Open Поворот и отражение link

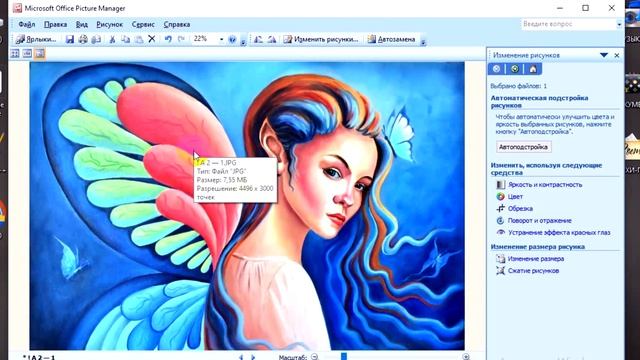click(x=540, y=220)
